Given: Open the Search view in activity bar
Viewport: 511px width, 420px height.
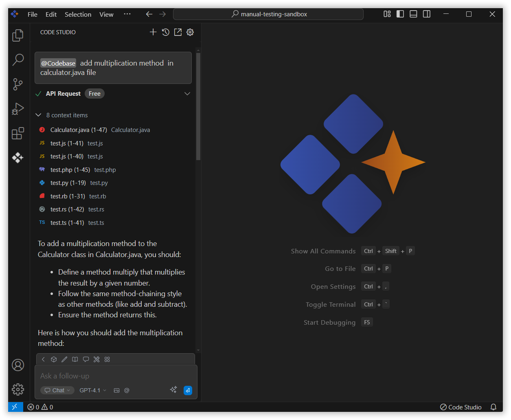Looking at the screenshot, I should (x=18, y=60).
